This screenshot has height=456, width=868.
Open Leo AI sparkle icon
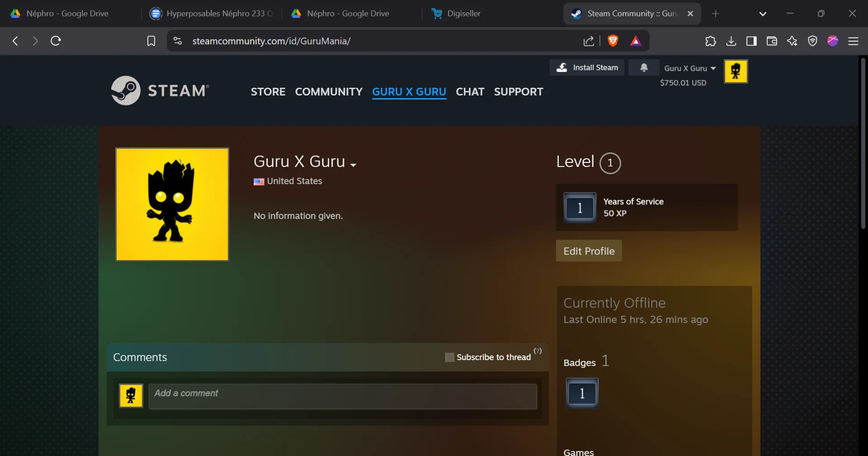[792, 41]
